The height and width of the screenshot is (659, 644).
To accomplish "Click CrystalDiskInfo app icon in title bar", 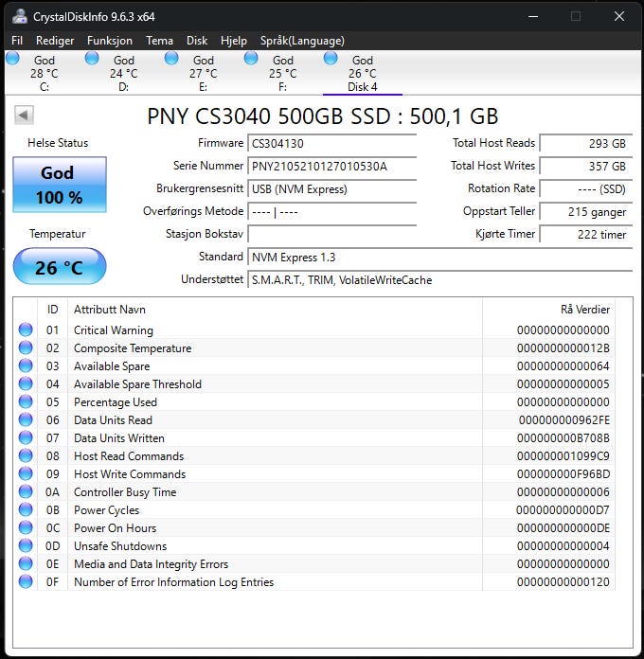I will 19,16.
